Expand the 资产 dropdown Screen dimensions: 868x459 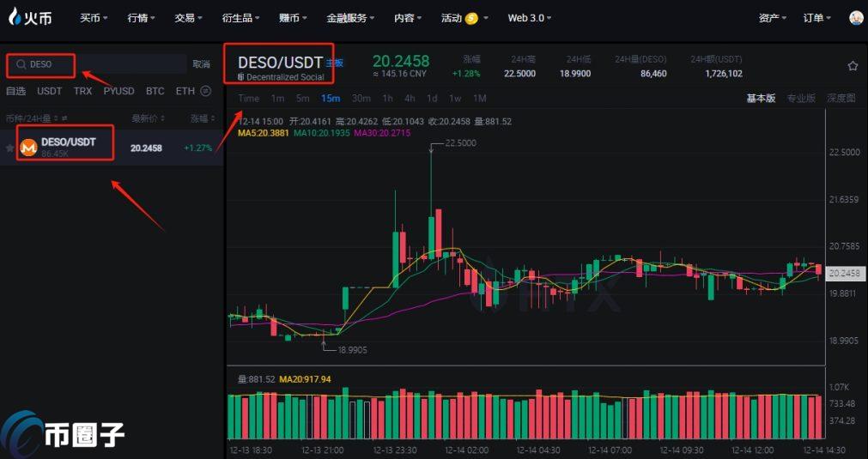772,18
